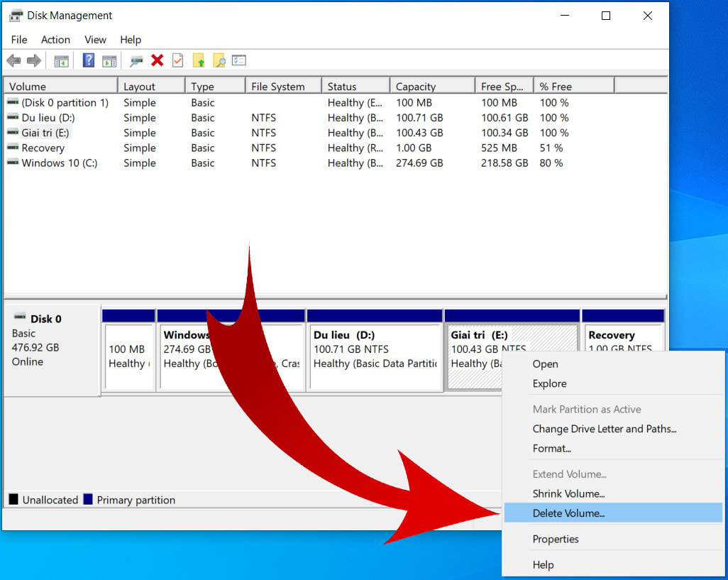Screen dimensions: 728x580
Task: Open the File menu
Action: pyautogui.click(x=18, y=40)
